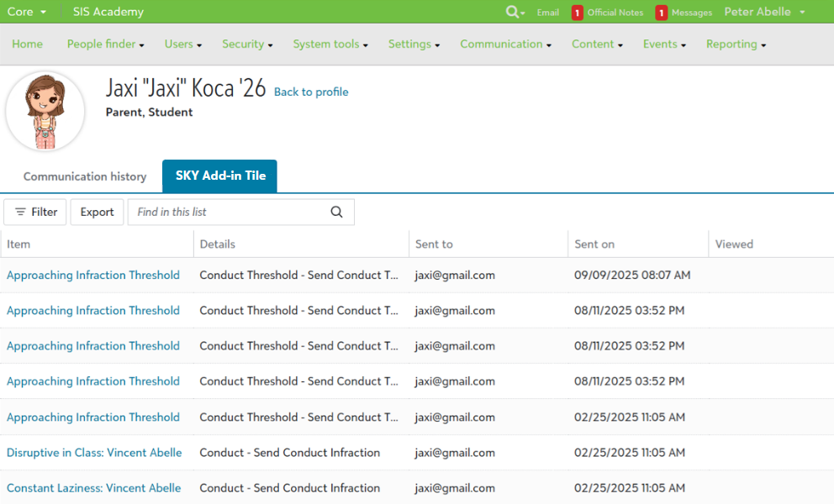834x504 pixels.
Task: Select the SKY Add-in Tile tab
Action: pyautogui.click(x=219, y=176)
